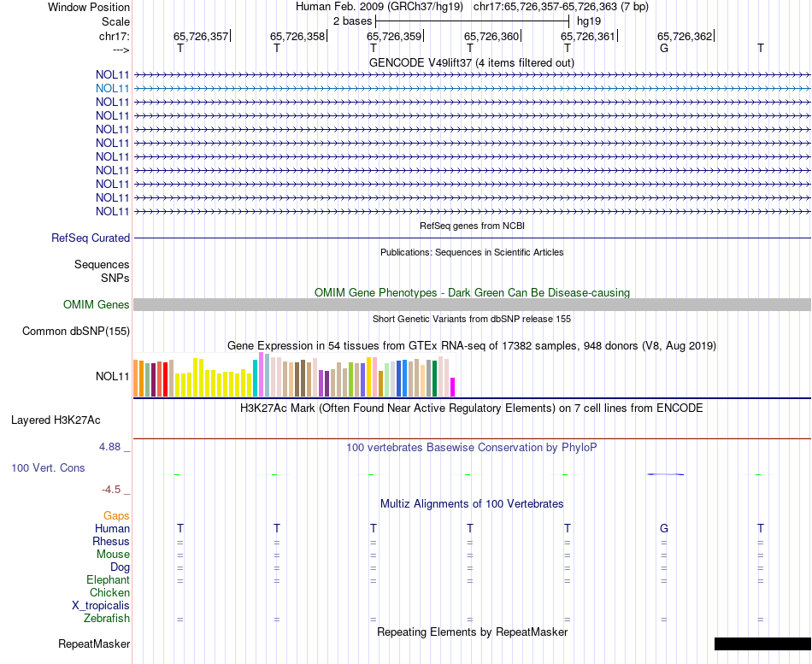Click the NOL11 label beside GTEx bar chart
The height and width of the screenshot is (664, 812).
112,377
